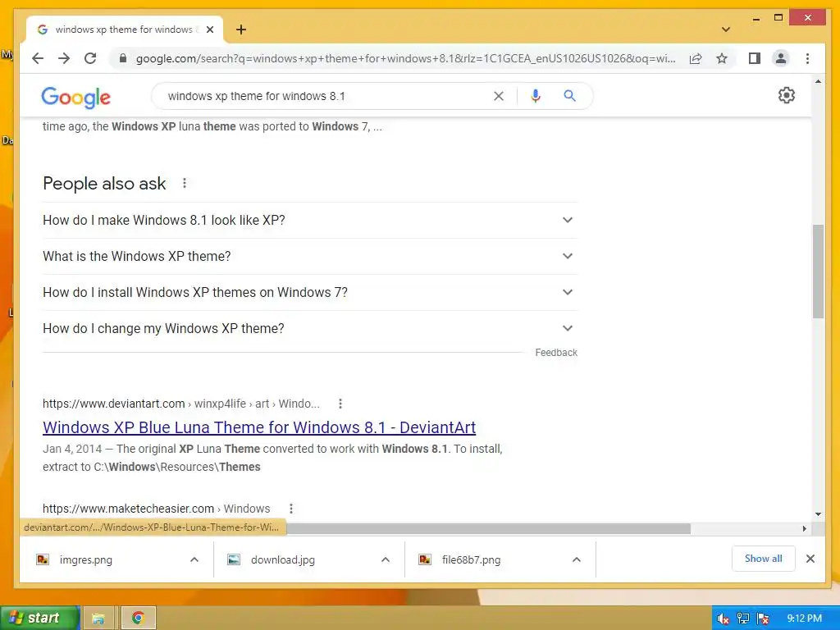Click the network tray icon

(x=743, y=619)
